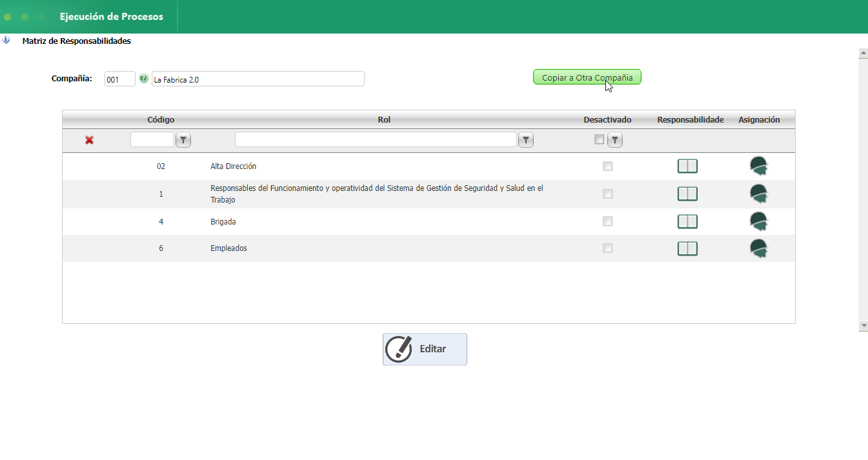Select the Brigada role text
868x460 pixels.
pyautogui.click(x=223, y=222)
